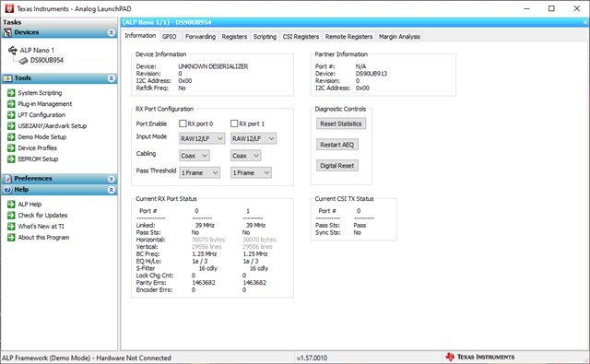Open the Registers tab
This screenshot has height=364, width=590.
click(234, 37)
